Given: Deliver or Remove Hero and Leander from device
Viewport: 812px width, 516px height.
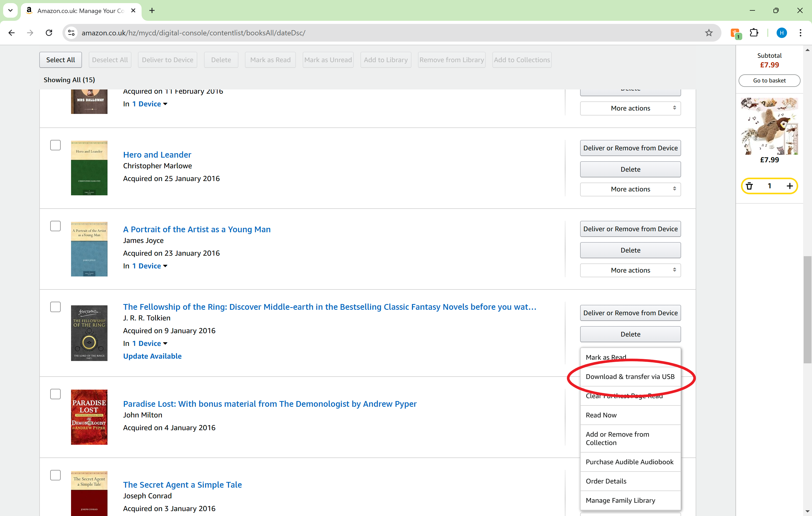Looking at the screenshot, I should pyautogui.click(x=630, y=148).
